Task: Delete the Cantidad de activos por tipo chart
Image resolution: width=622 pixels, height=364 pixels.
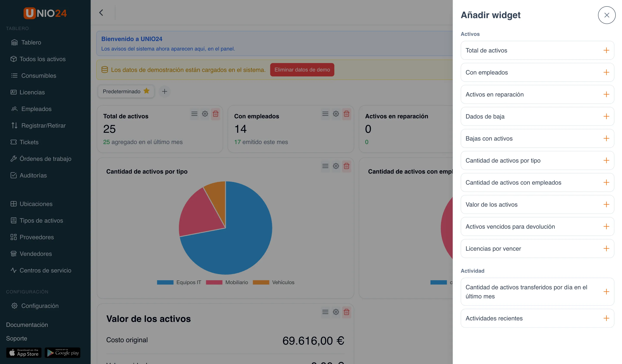Action: click(346, 166)
